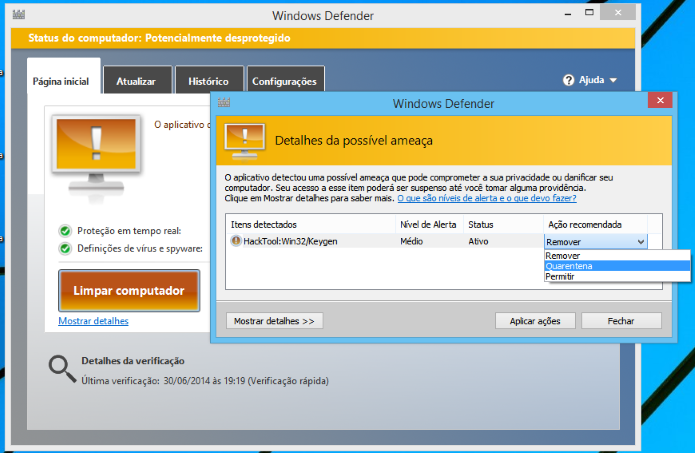
Task: Select the HackTool:Win32/Keygen row text
Action: pos(290,241)
